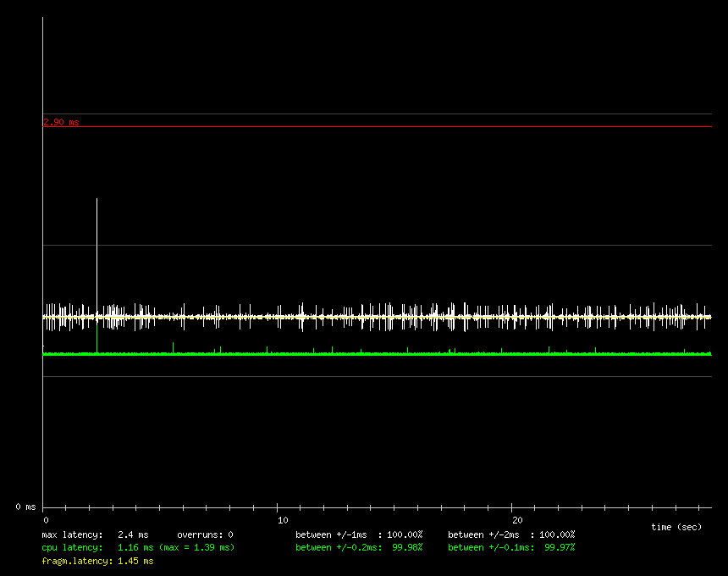Image resolution: width=728 pixels, height=576 pixels.
Task: Click the (max = 1.39 ms) value
Action: 196,547
